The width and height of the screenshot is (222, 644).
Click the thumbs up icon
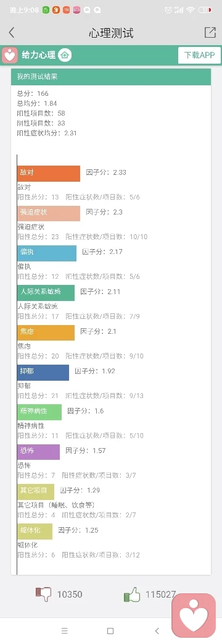click(132, 594)
